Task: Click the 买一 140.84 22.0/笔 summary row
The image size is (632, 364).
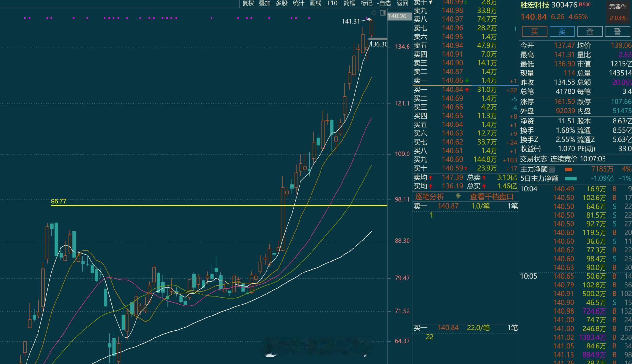Action: pyautogui.click(x=465, y=328)
